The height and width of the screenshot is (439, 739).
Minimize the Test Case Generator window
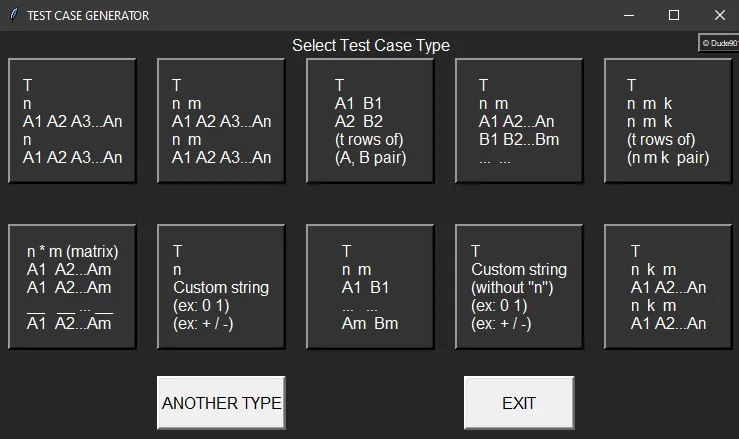tap(628, 15)
